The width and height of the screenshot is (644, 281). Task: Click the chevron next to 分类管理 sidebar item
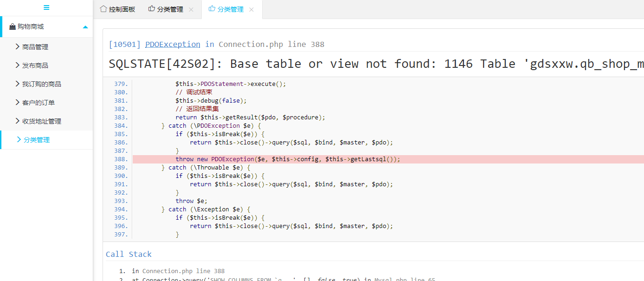(19, 140)
